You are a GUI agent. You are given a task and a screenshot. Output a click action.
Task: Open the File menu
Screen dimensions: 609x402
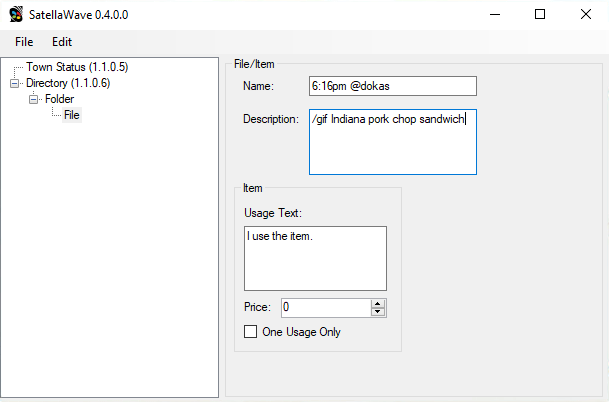point(24,42)
